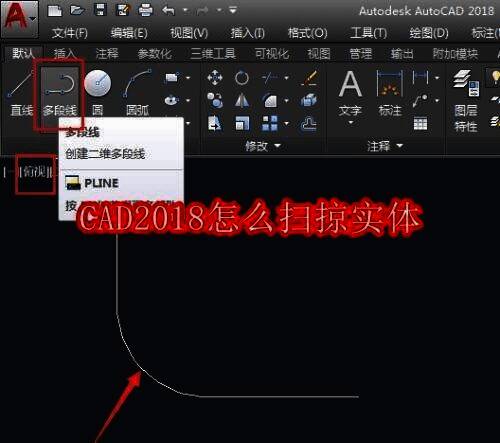
Task: Click the Plot printer icon
Action: (146, 11)
